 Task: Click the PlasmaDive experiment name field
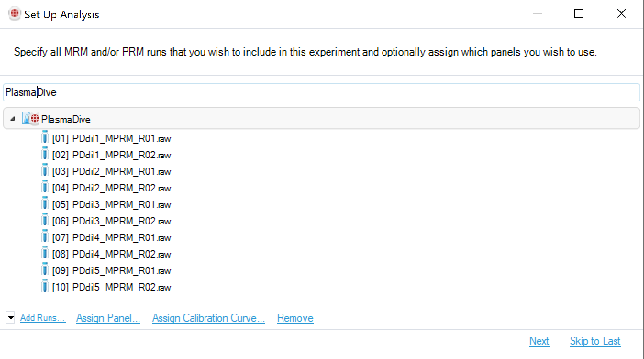click(321, 92)
